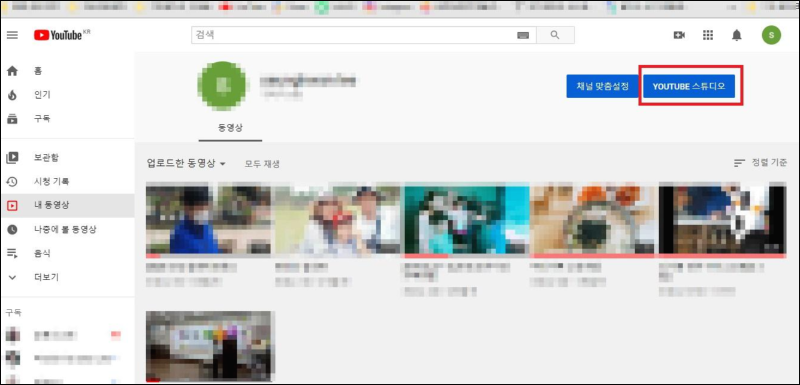Click the magnifier search button
The width and height of the screenshot is (800, 385).
(x=555, y=35)
